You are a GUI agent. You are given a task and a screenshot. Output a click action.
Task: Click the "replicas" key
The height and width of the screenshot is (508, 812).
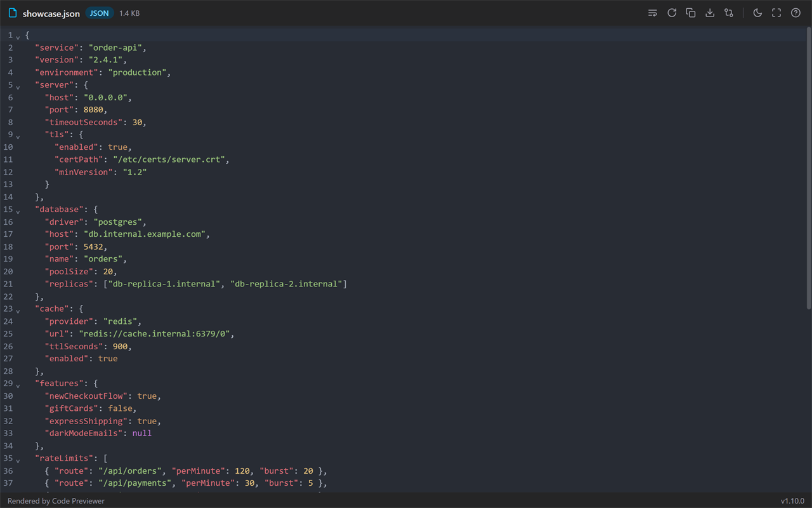coord(69,284)
